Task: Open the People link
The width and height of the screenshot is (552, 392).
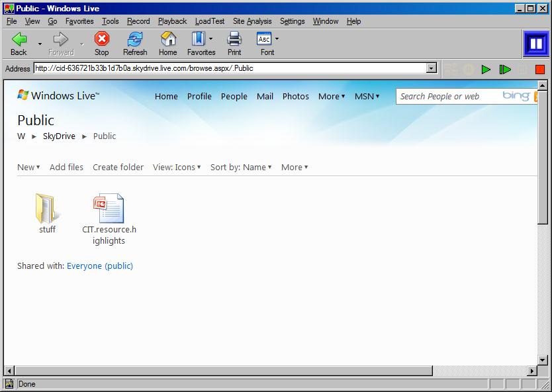Action: coord(234,96)
